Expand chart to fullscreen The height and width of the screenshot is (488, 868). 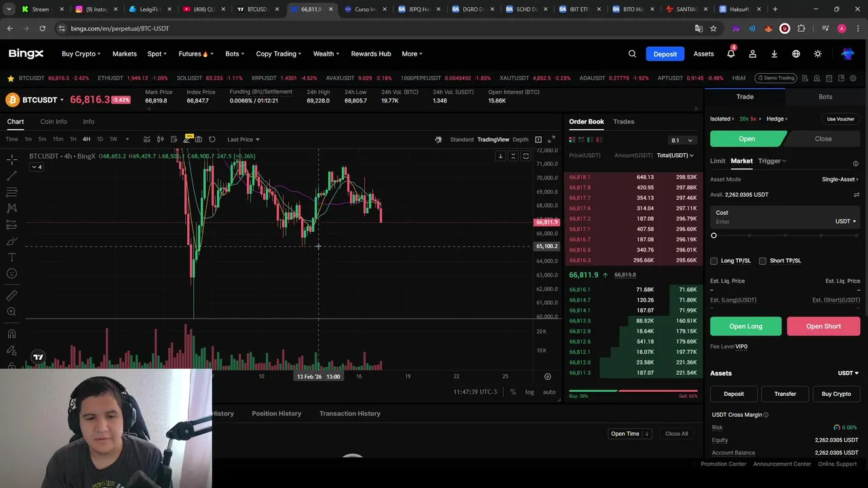click(551, 140)
